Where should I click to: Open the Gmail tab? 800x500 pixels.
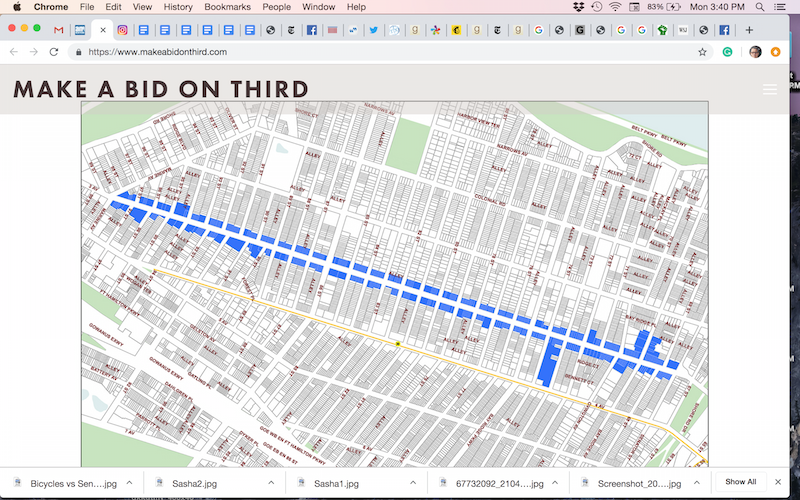click(x=59, y=30)
